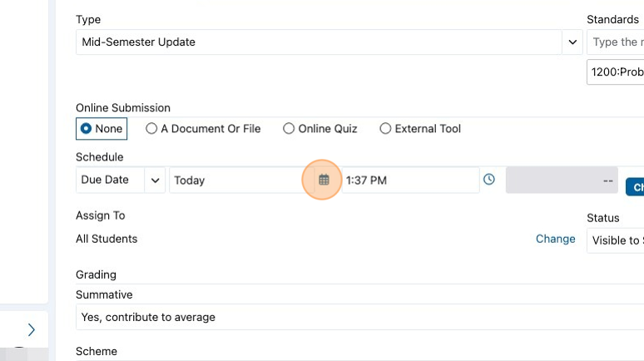Open the Status dropdown showing Visible to

[x=615, y=240]
